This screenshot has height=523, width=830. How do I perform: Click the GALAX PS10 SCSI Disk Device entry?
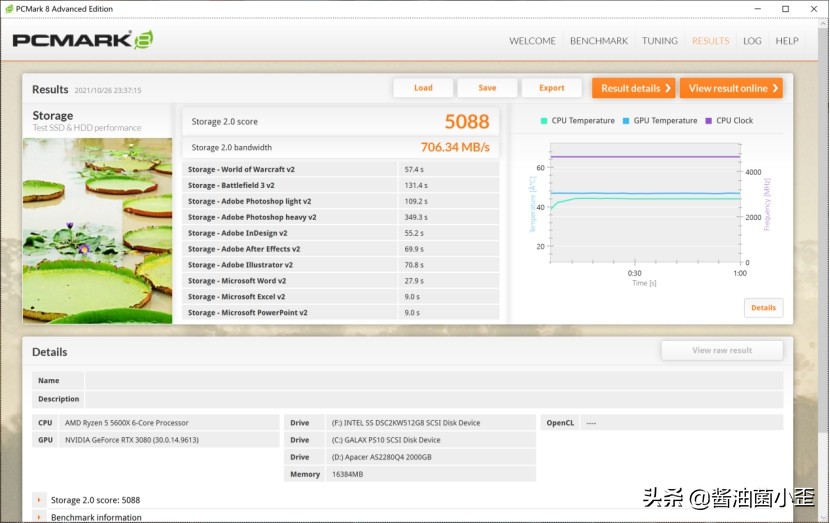[x=385, y=440]
